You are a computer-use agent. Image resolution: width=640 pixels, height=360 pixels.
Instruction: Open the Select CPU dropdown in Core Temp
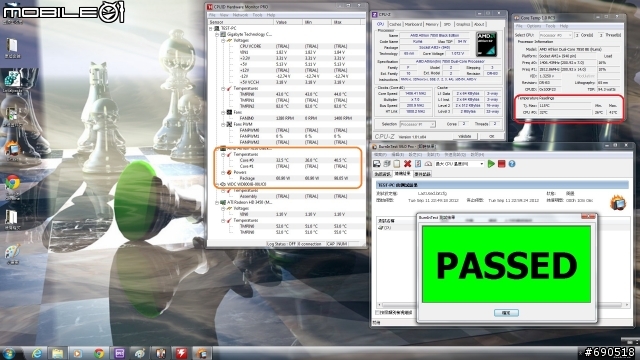click(x=556, y=36)
